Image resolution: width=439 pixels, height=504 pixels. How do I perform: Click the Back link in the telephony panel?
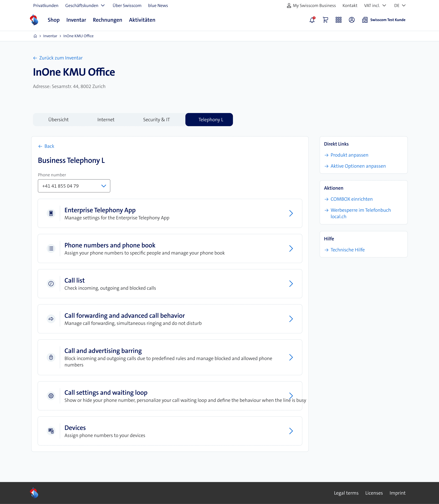49,146
